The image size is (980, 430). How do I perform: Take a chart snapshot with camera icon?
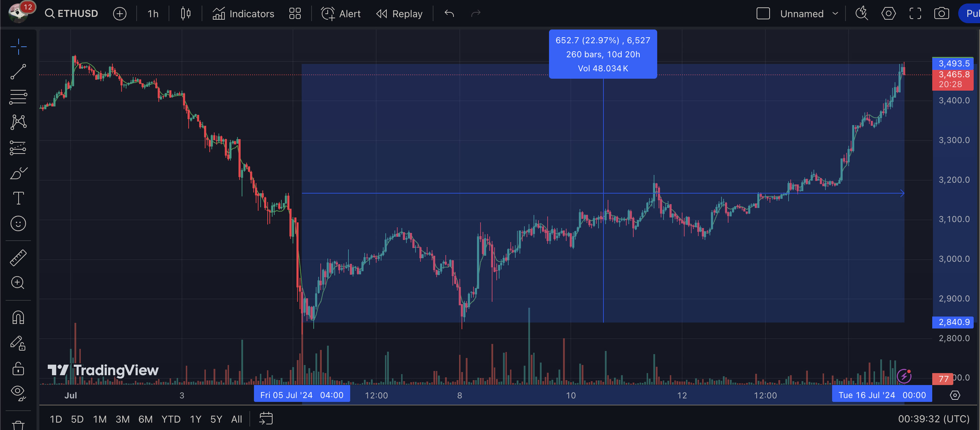[941, 14]
